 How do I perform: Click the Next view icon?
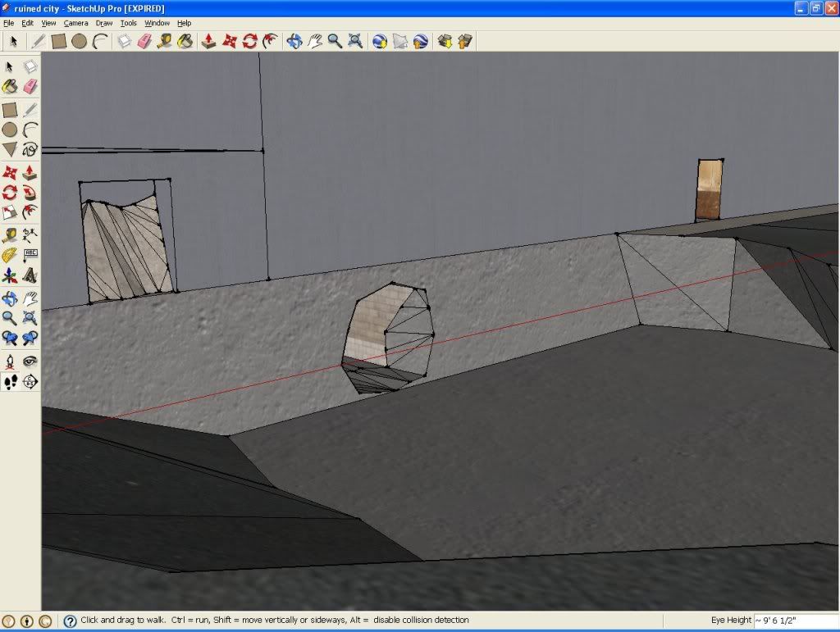point(30,339)
